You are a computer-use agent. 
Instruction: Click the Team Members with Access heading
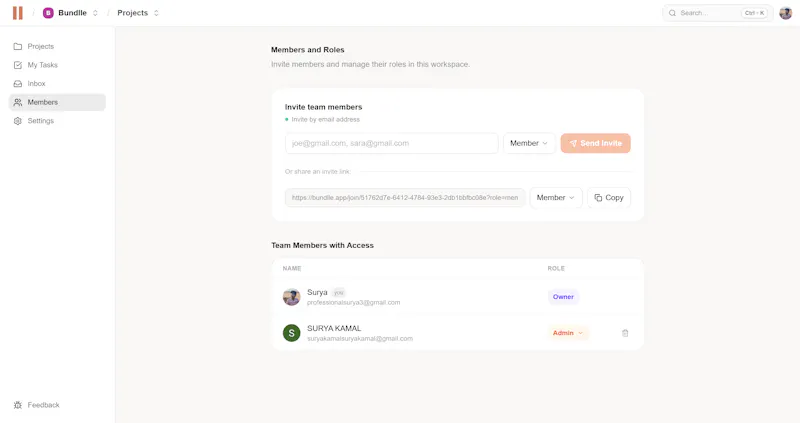tap(322, 245)
